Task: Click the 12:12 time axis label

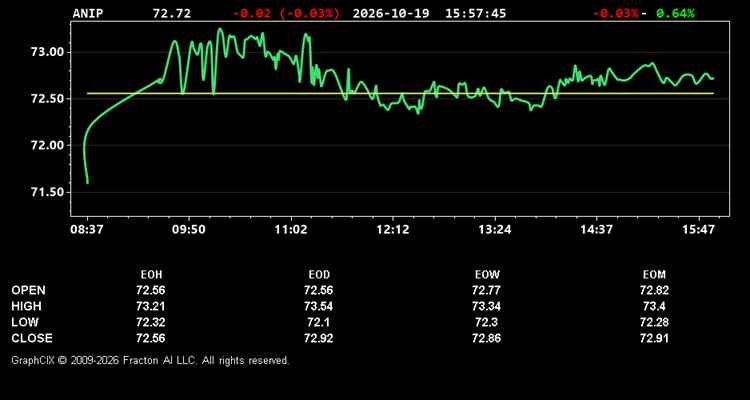Action: tap(393, 230)
